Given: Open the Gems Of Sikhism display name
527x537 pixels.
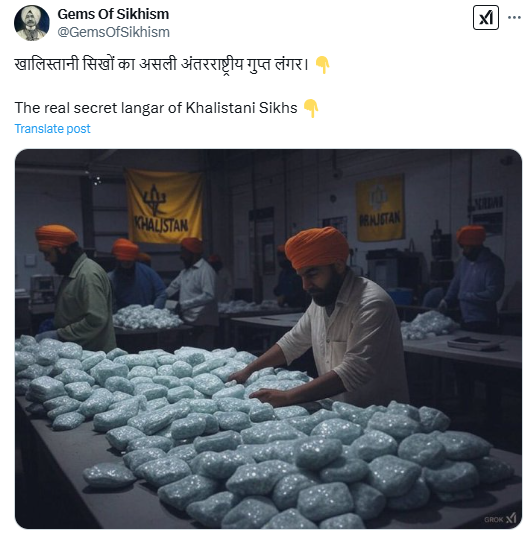Looking at the screenshot, I should (113, 14).
